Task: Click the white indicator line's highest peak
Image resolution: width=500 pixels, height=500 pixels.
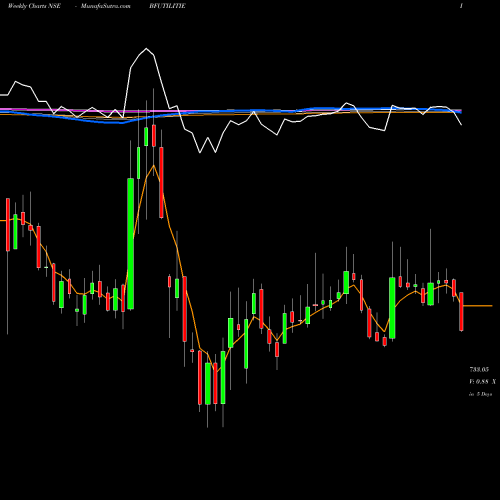Action: pyautogui.click(x=146, y=49)
